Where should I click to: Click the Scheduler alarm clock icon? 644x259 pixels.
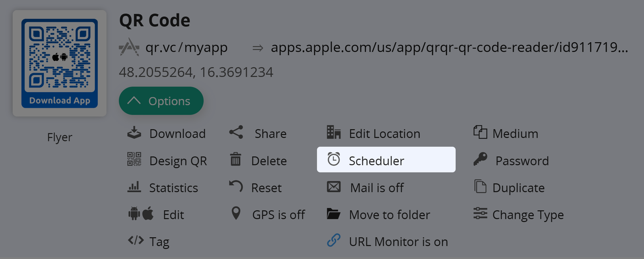tap(334, 160)
